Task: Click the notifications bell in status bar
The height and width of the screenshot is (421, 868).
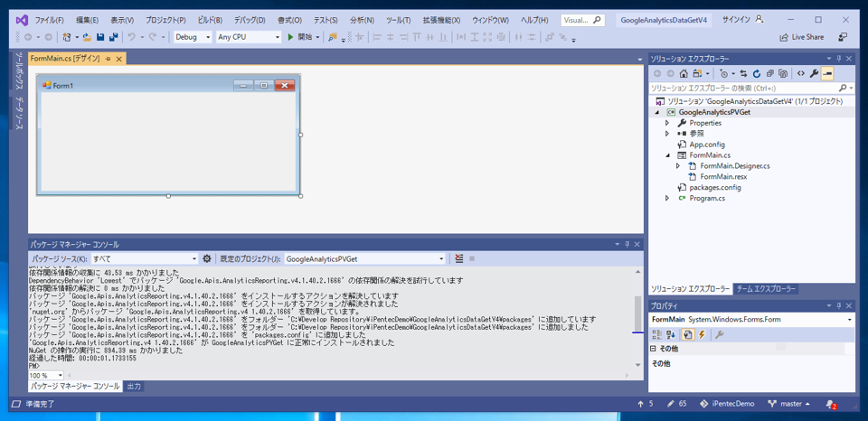Action: (x=830, y=404)
